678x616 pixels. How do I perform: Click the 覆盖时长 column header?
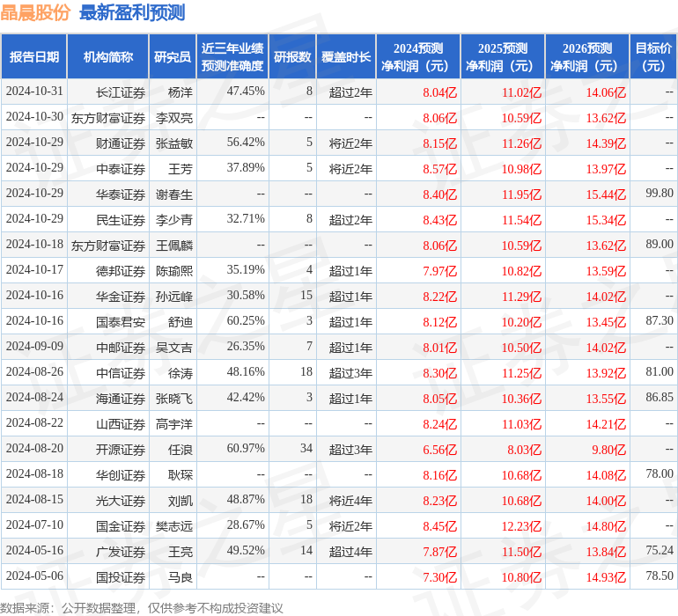tap(346, 56)
